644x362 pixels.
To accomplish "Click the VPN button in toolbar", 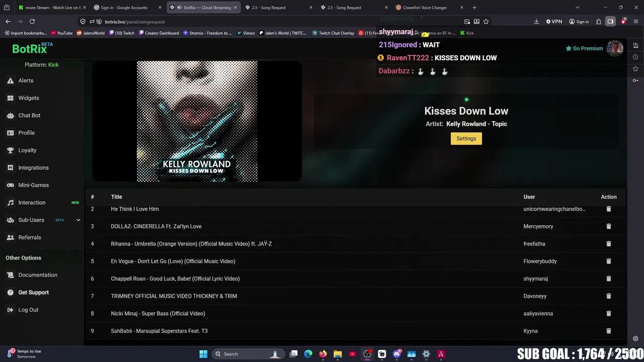I will [x=554, y=22].
